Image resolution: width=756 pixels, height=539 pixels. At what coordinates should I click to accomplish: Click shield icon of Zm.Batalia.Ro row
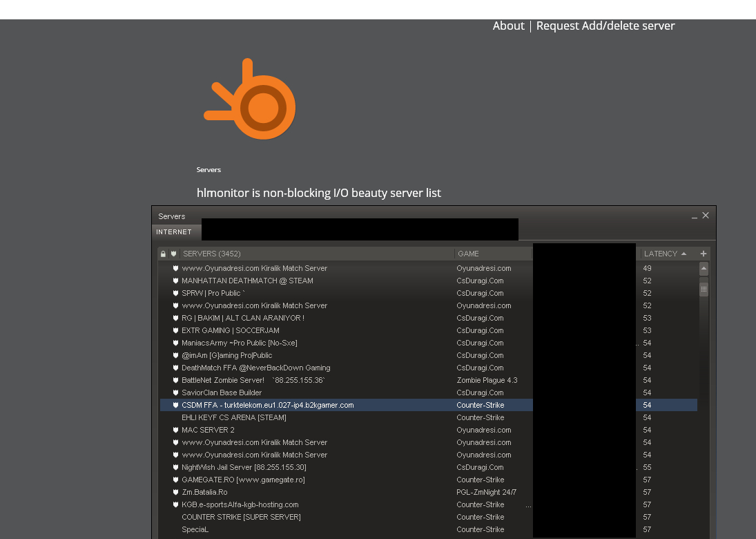tap(175, 492)
